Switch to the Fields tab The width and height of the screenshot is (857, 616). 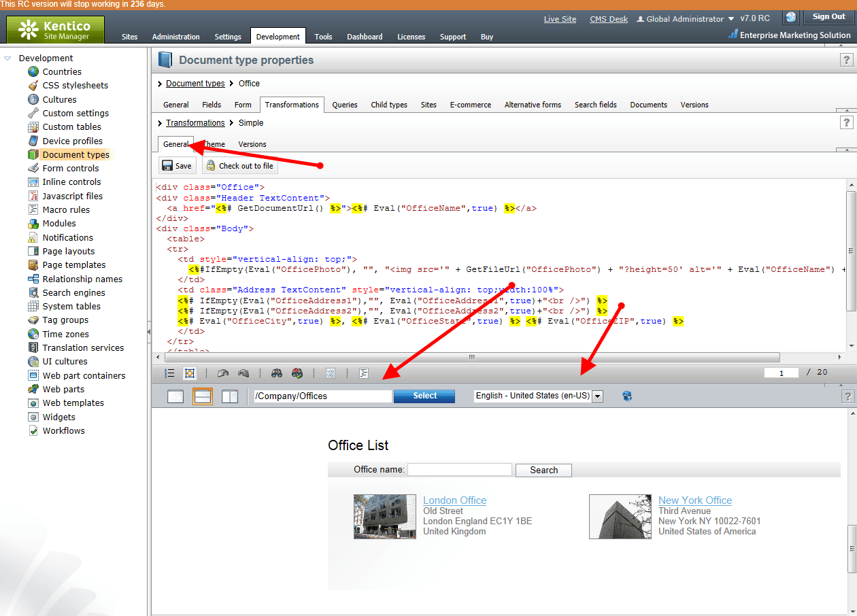[x=212, y=105]
